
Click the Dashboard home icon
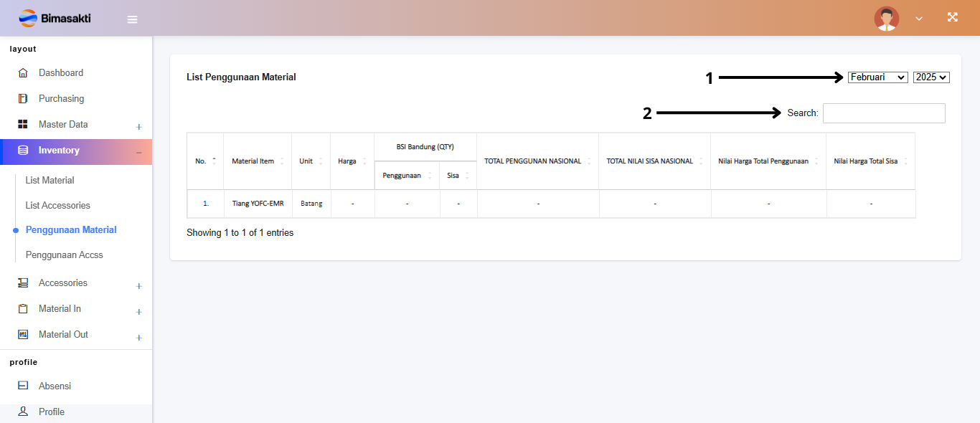(x=23, y=73)
